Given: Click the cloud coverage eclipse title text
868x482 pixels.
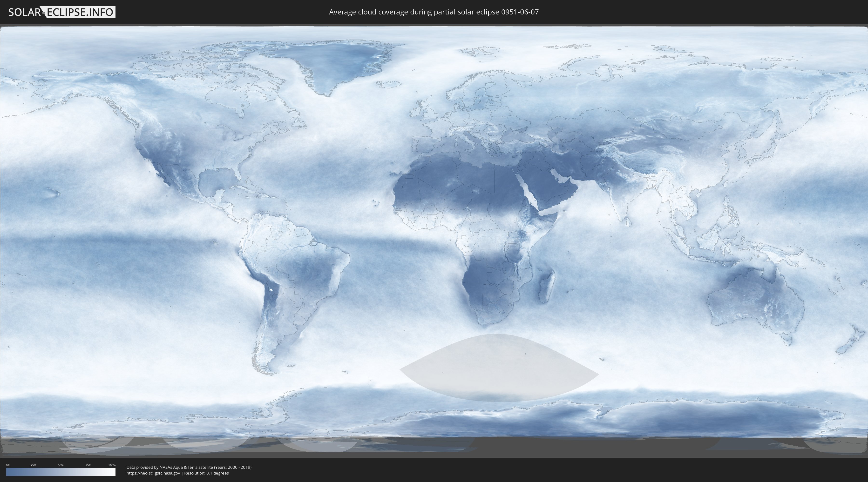Looking at the screenshot, I should (434, 12).
